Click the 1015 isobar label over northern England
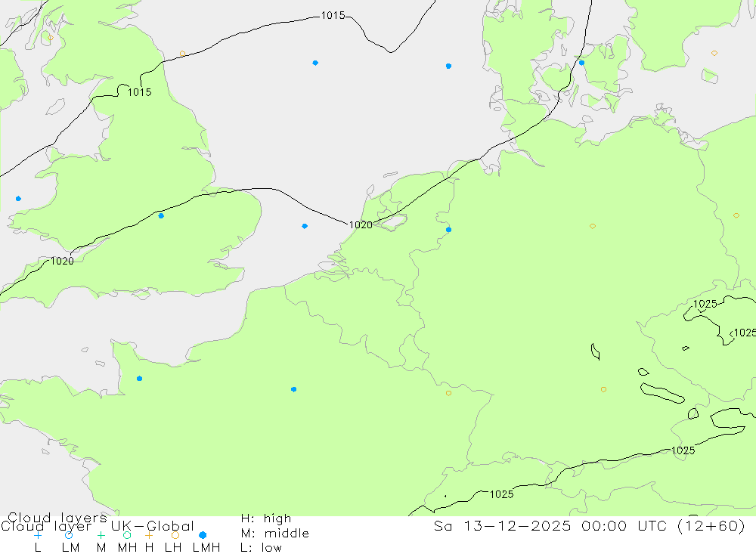The height and width of the screenshot is (554, 756). 140,92
